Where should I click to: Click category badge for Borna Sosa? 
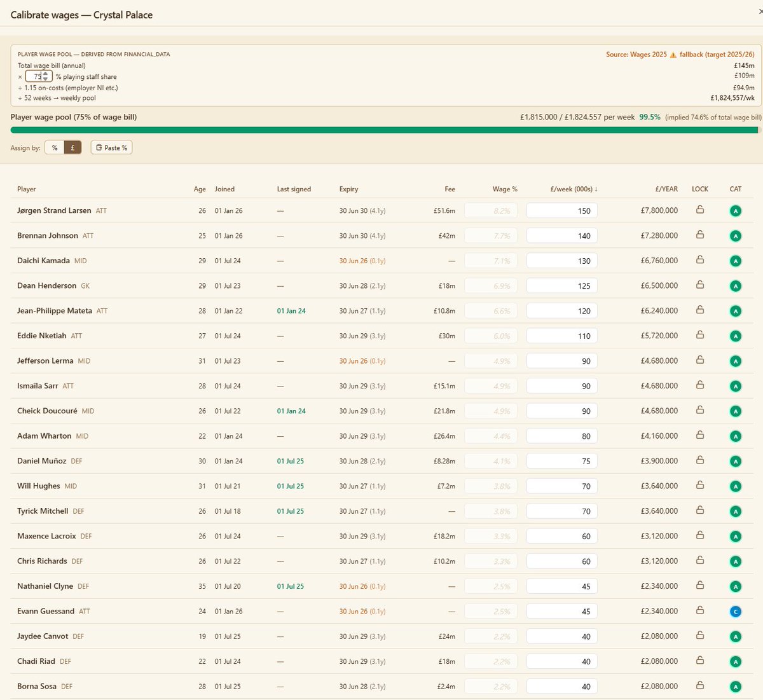[736, 687]
